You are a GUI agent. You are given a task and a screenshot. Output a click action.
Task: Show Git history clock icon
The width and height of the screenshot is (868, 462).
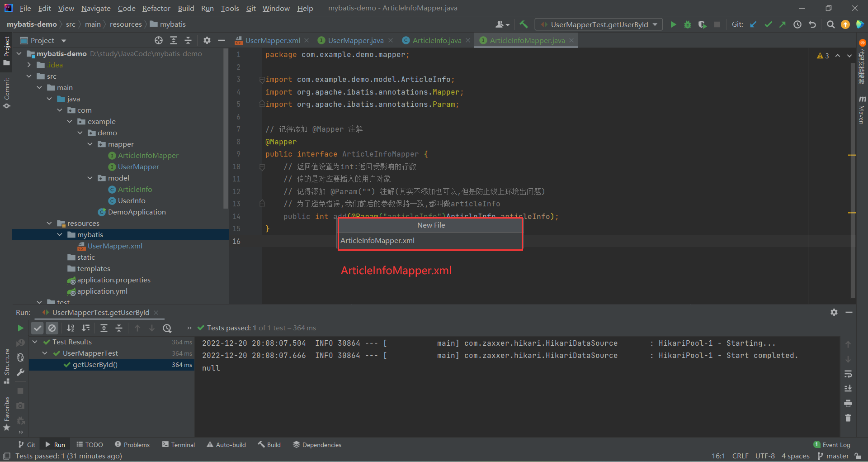pyautogui.click(x=797, y=24)
